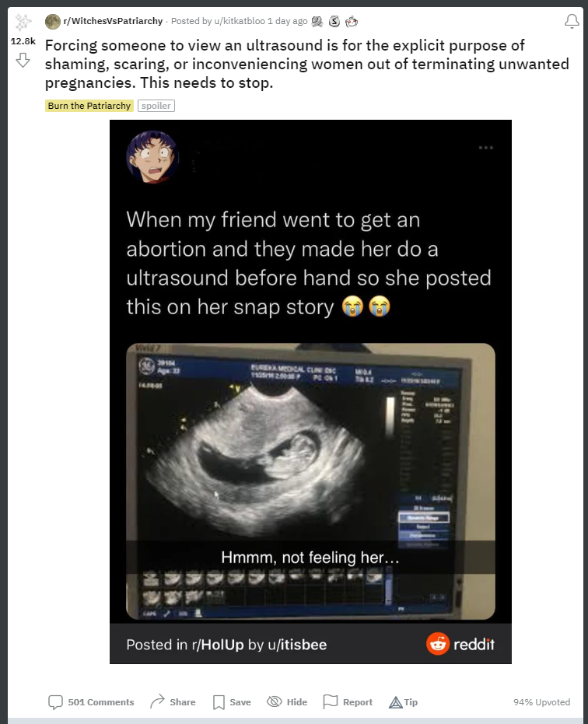Open the 501 Comments section
588x724 pixels.
pyautogui.click(x=91, y=701)
